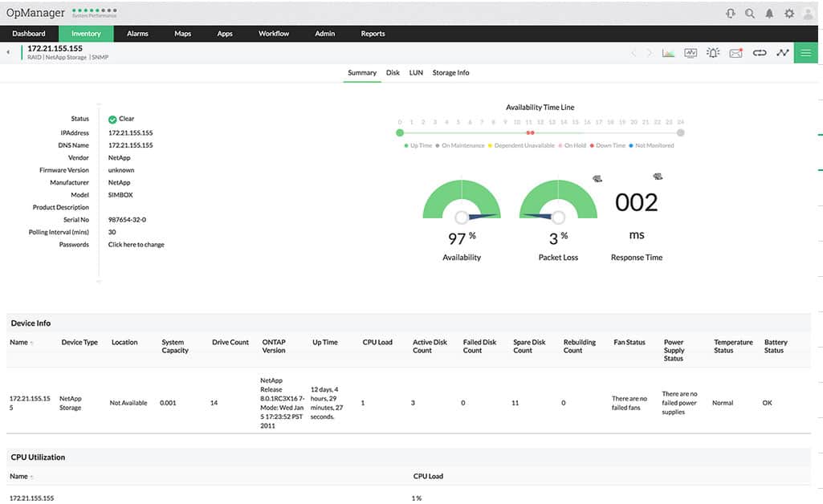Image resolution: width=823 pixels, height=504 pixels.
Task: Click the serial number 987654-32-0
Action: pyautogui.click(x=127, y=220)
